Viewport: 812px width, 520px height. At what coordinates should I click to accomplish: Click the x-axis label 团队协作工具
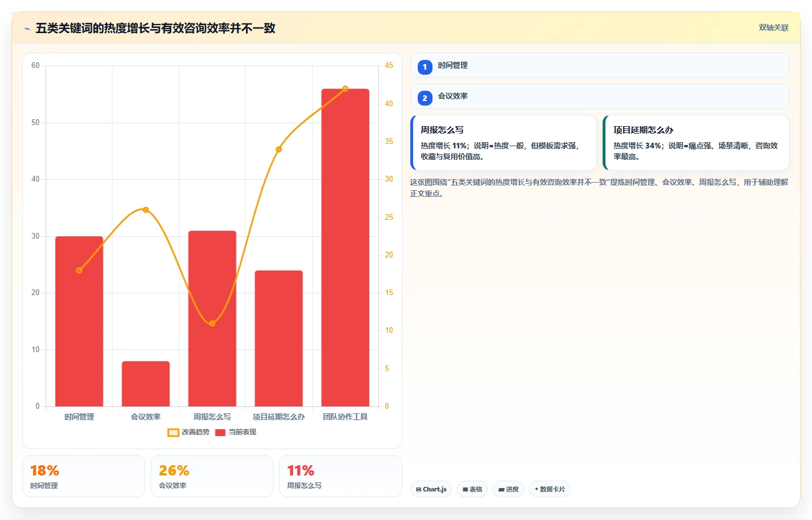[345, 417]
